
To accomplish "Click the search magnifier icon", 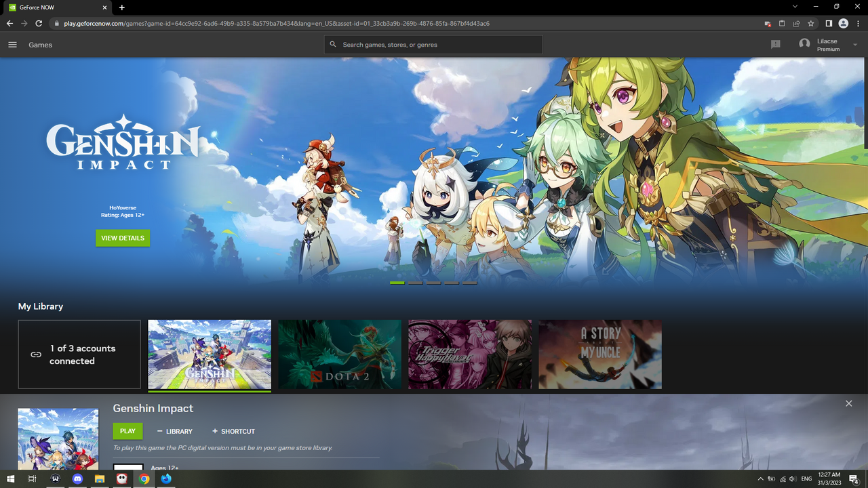I will [333, 45].
